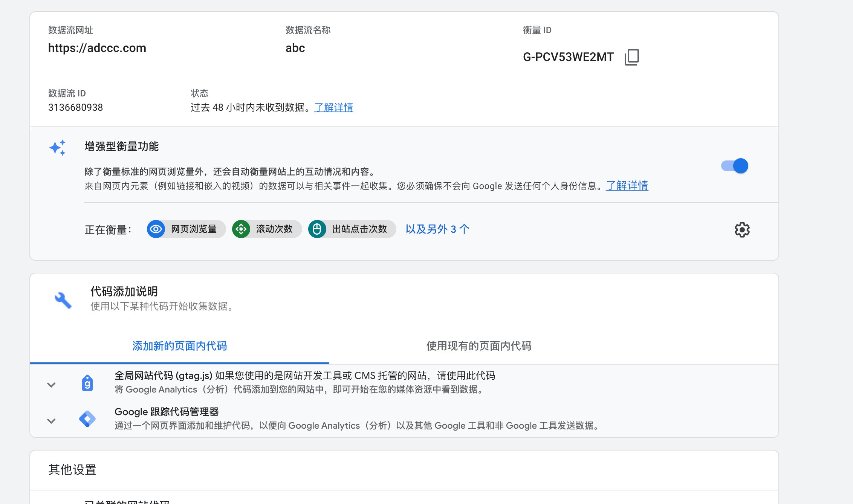Click the Google Tag Manager diamond icon
Screen dimensions: 853x504
tap(87, 419)
